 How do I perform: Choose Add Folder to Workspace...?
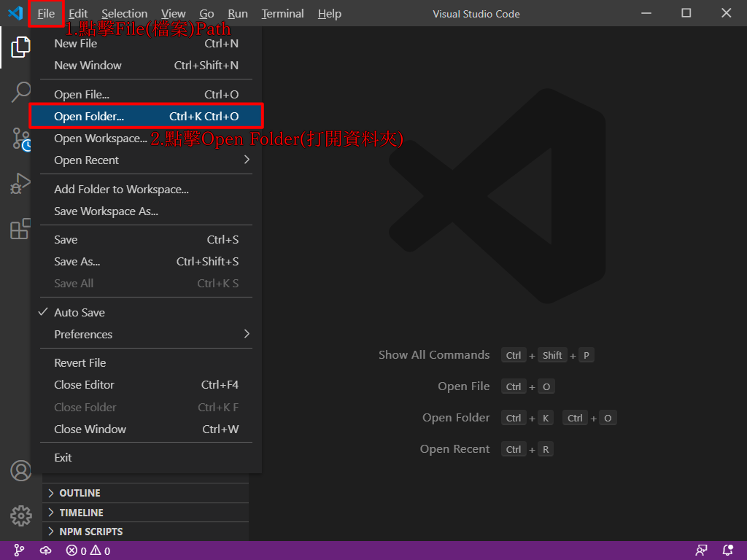pyautogui.click(x=146, y=189)
